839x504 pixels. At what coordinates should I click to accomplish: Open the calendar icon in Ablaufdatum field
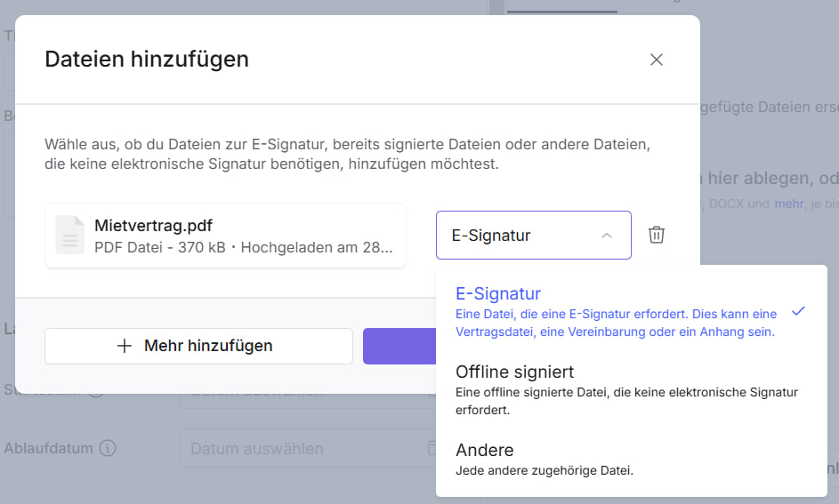click(x=431, y=448)
